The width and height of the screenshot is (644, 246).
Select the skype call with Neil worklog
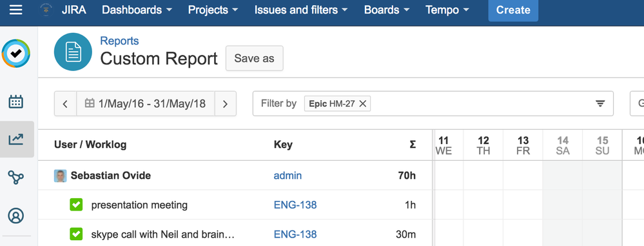pos(162,234)
